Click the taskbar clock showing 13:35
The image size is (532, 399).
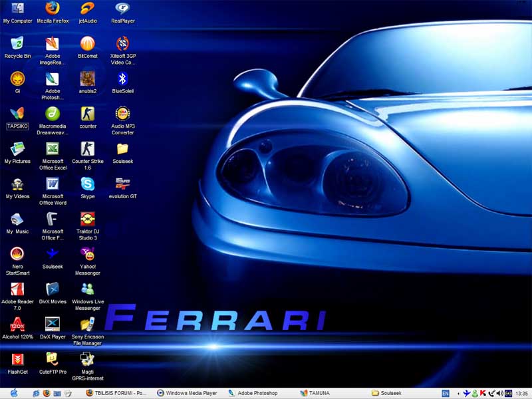[x=521, y=394]
